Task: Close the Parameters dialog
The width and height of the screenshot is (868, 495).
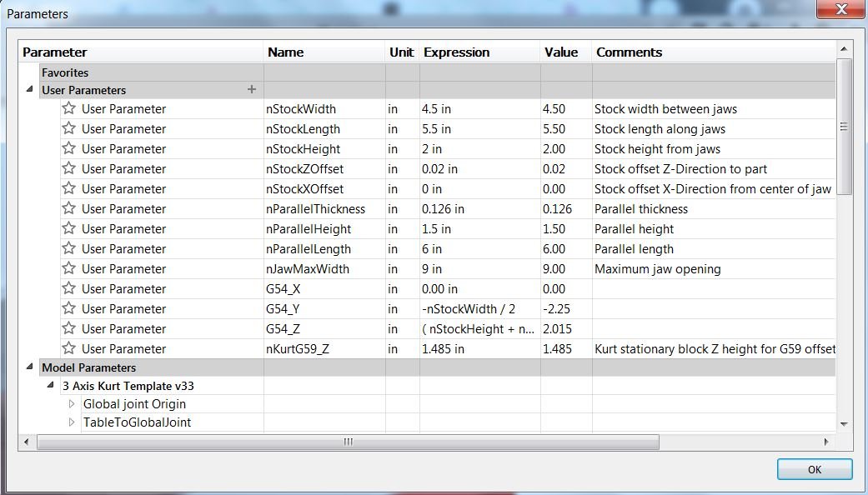Action: click(840, 9)
